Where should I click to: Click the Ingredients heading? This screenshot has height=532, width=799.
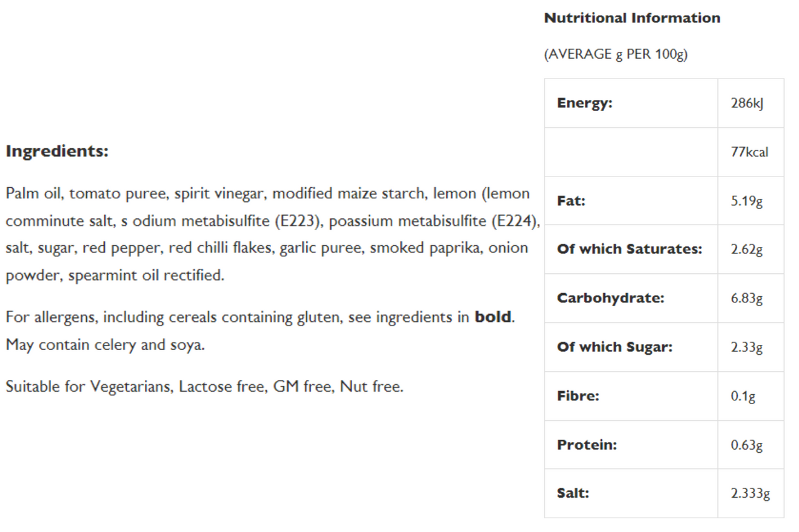tap(57, 152)
